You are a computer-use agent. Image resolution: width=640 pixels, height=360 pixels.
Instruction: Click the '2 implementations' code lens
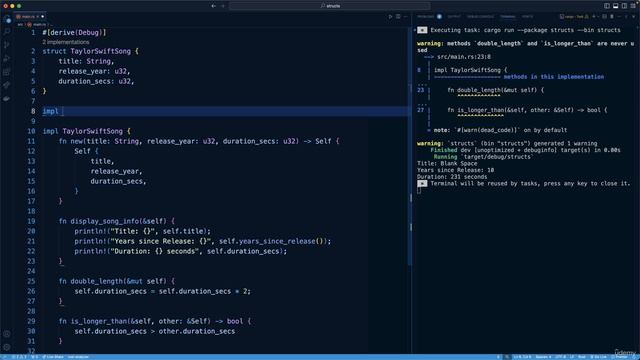point(66,42)
